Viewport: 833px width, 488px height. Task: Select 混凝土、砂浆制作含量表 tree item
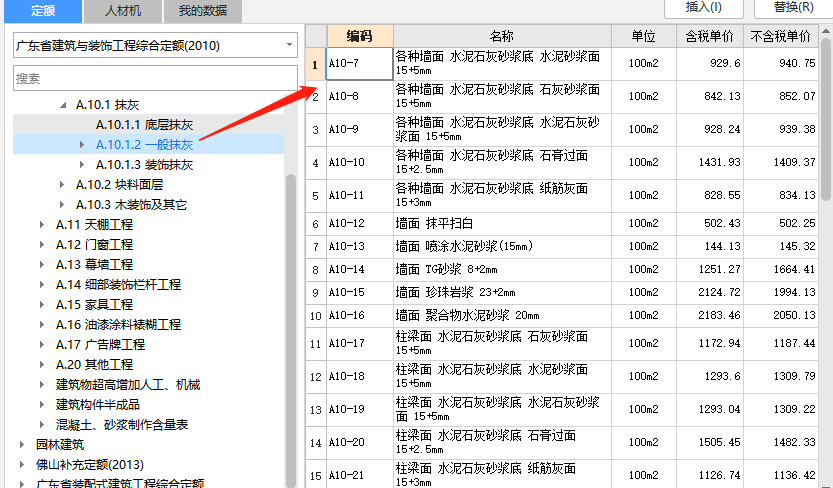click(x=122, y=425)
